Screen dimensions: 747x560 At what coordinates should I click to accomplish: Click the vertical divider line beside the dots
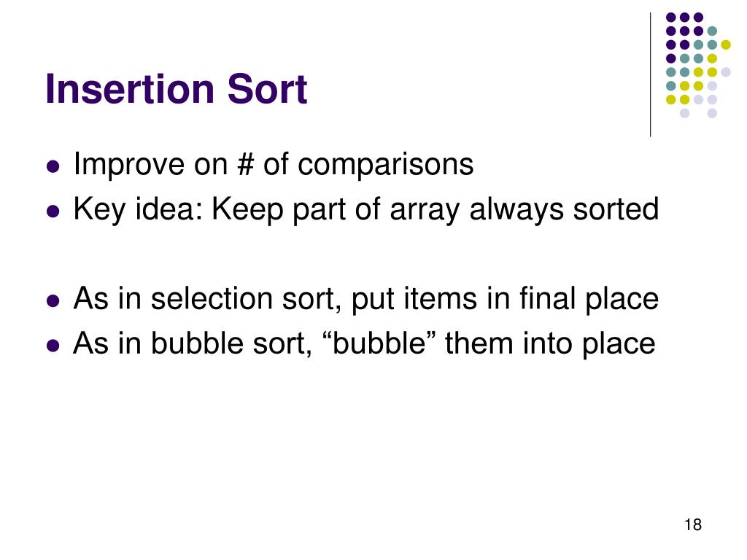pos(650,75)
